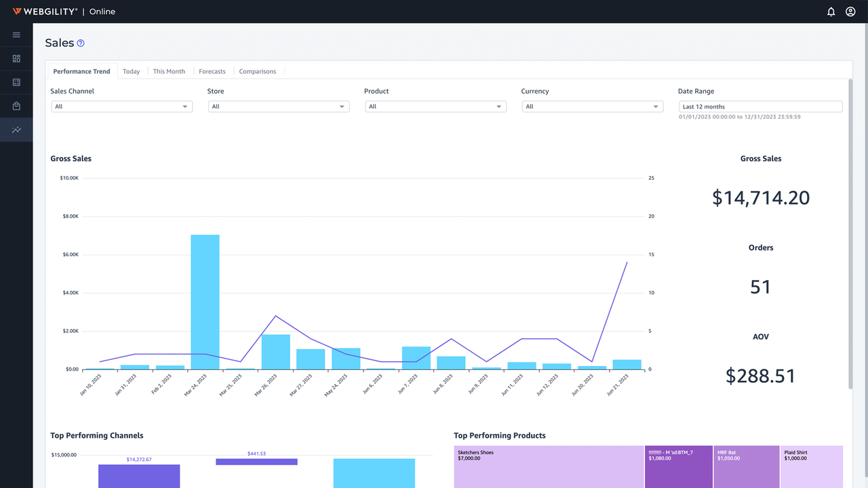Switch to the Forecasts tab
868x488 pixels.
212,71
